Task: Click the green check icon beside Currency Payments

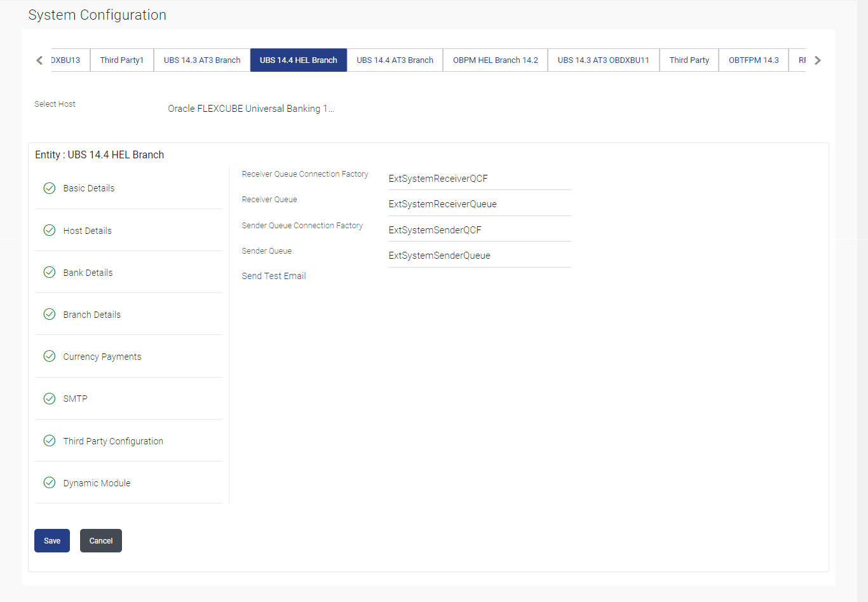Action: point(49,356)
